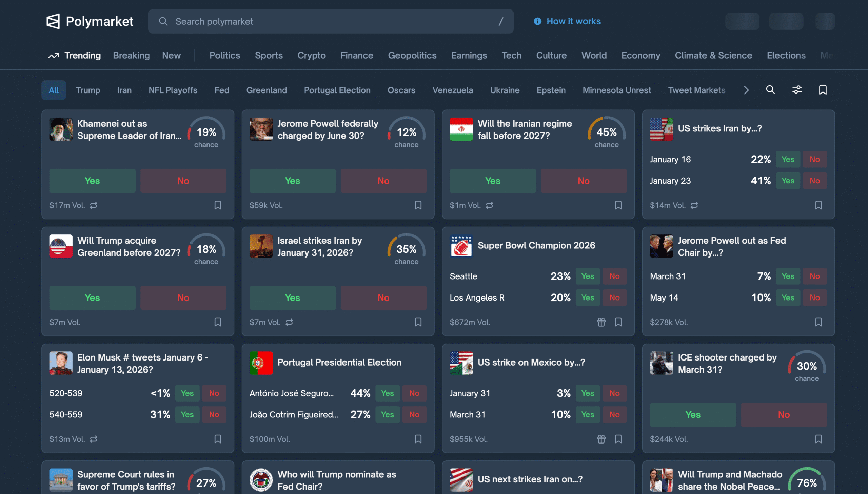
Task: Bookmark the Jerome Powell federally charged market
Action: point(418,205)
